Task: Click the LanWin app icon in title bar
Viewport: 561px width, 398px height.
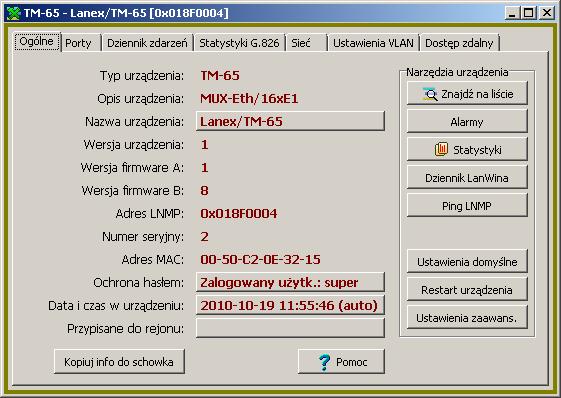Action: [14, 13]
